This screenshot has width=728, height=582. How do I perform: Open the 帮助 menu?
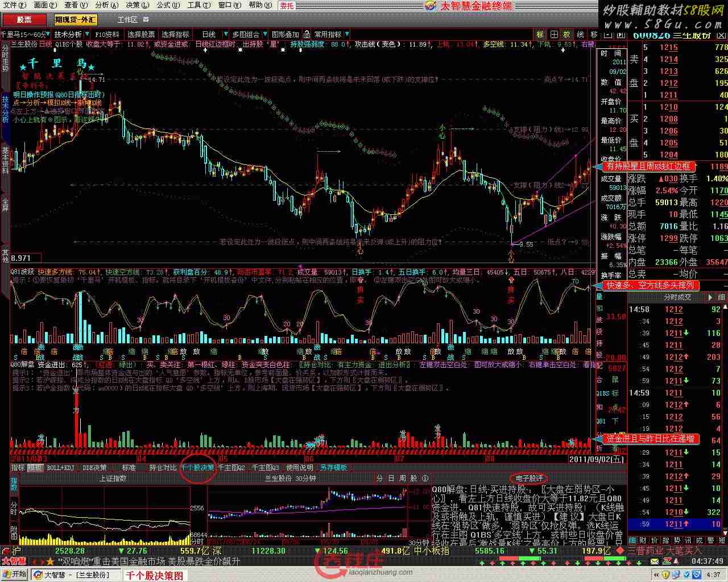click(x=259, y=5)
